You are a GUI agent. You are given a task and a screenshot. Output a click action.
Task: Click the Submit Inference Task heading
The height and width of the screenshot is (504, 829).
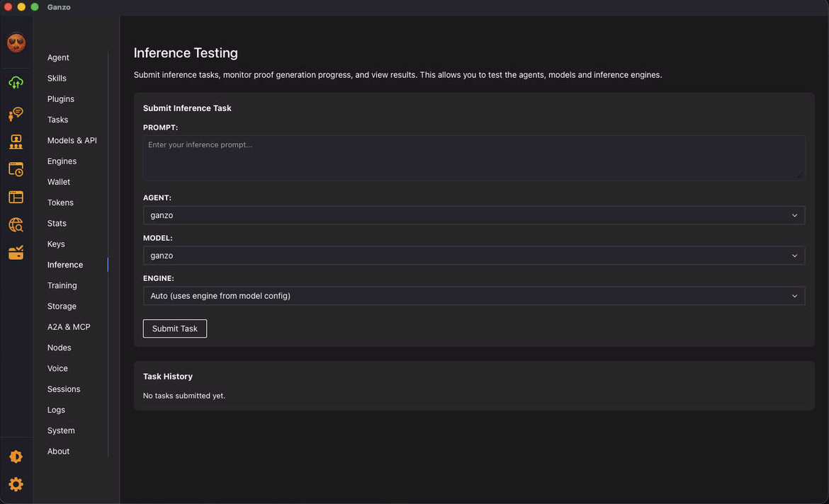187,108
